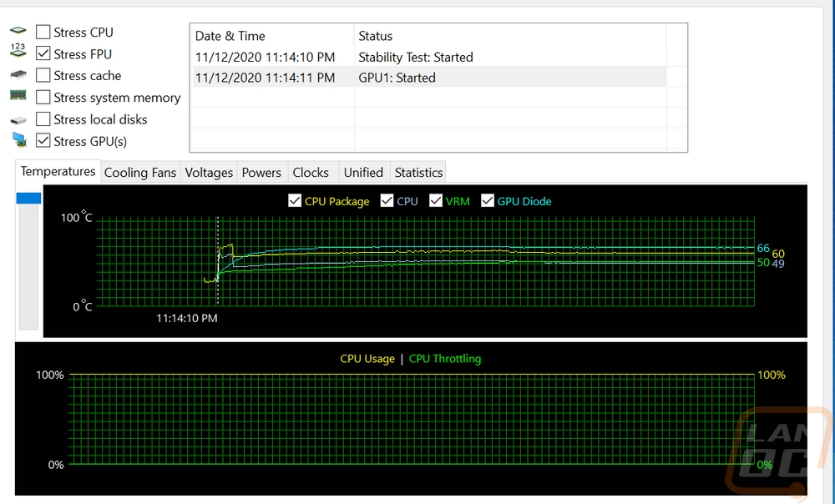Select the Temperatures tab

coord(58,171)
